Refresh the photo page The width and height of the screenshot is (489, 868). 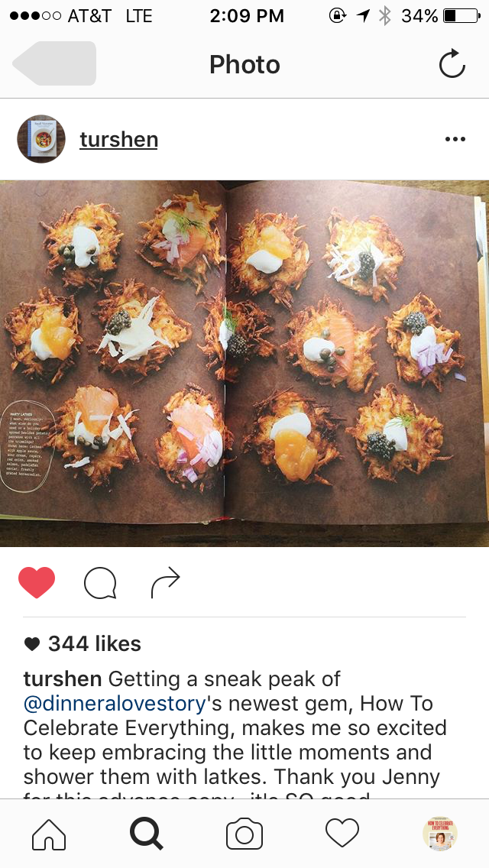click(x=452, y=63)
